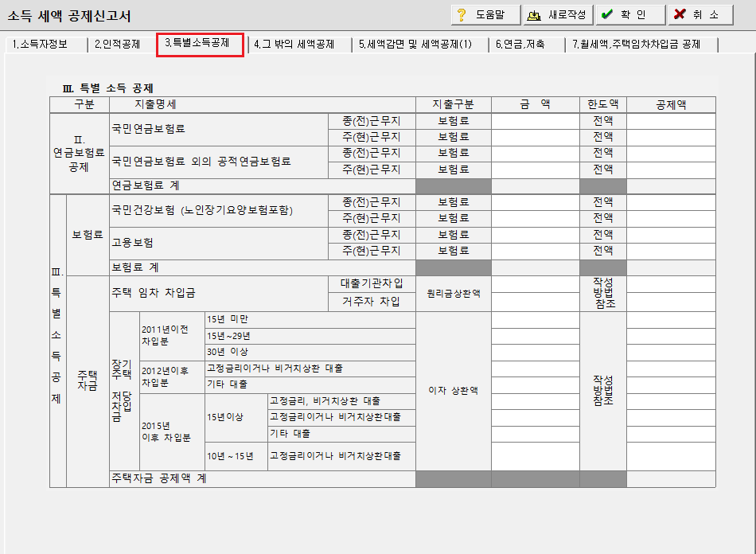This screenshot has height=554, width=756.
Task: Click 금액 field for 2012년이후 기타 대출
Action: 536,384
